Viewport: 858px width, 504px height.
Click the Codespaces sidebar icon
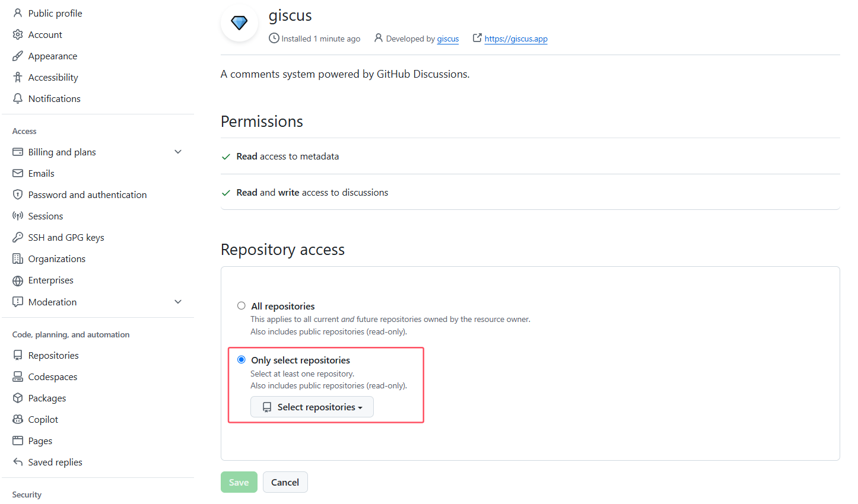tap(18, 377)
